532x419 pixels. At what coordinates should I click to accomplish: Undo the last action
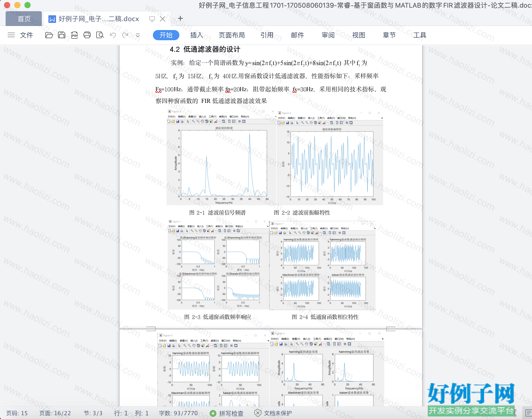(113, 35)
